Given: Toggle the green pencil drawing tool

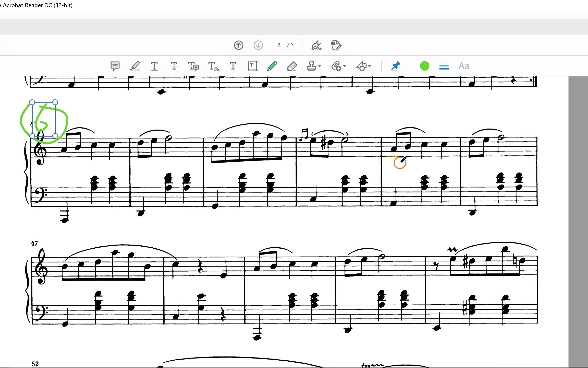Looking at the screenshot, I should coord(272,66).
